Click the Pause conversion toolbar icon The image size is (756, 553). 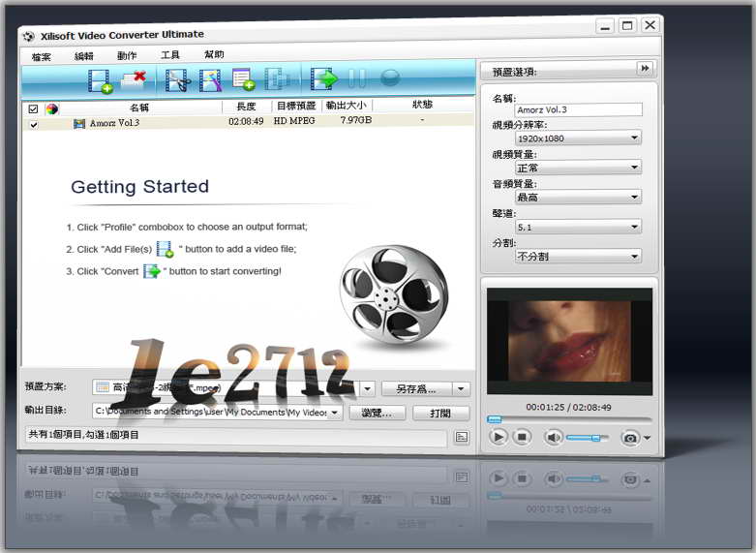(x=357, y=77)
